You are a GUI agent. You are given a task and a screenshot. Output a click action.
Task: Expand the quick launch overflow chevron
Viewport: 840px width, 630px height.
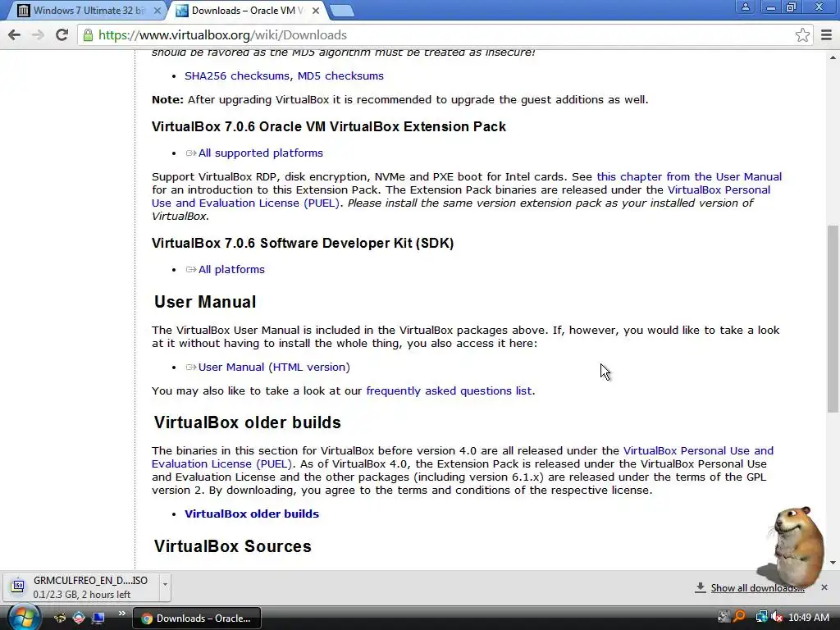[121, 614]
